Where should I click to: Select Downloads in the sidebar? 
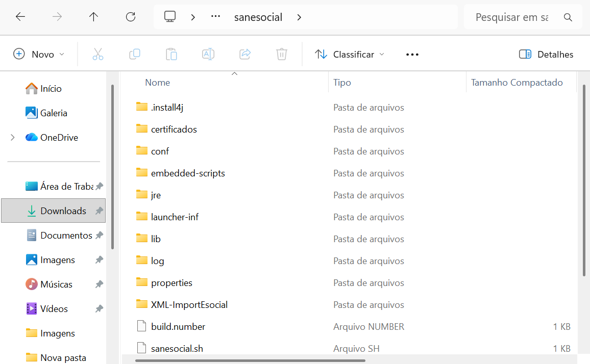53,211
